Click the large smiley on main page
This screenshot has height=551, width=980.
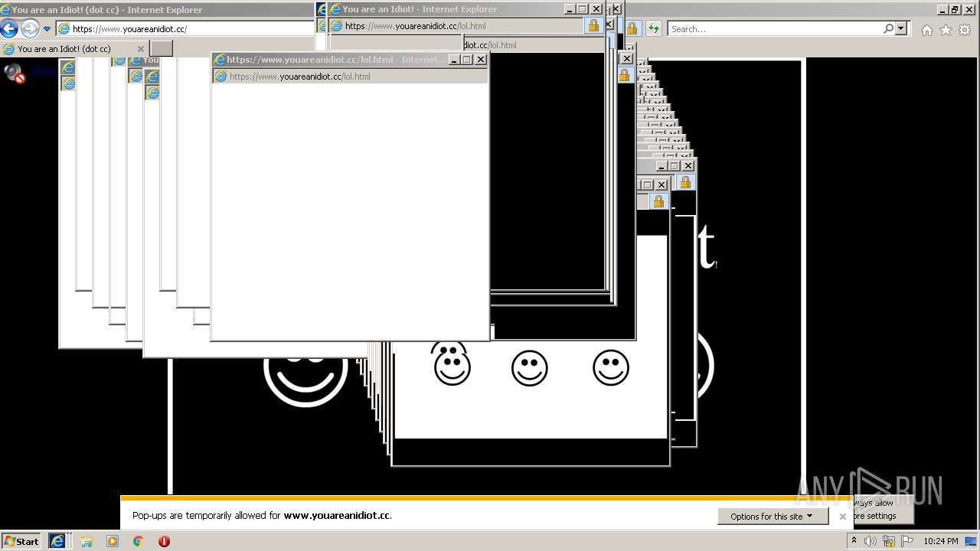pyautogui.click(x=305, y=375)
